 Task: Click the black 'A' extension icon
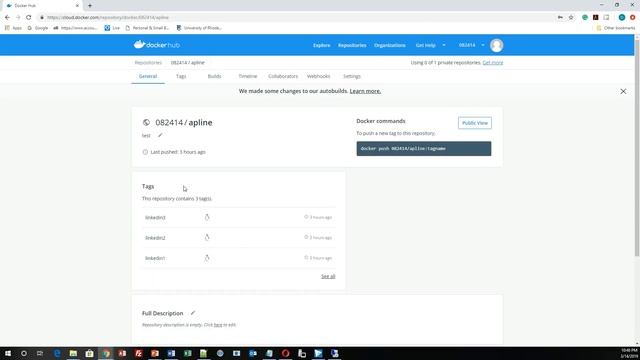(596, 18)
